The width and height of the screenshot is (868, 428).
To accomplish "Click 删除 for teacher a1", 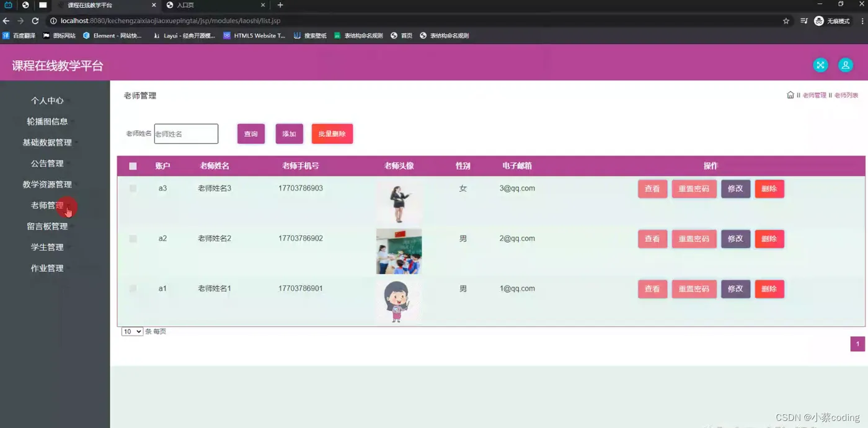I will (769, 289).
